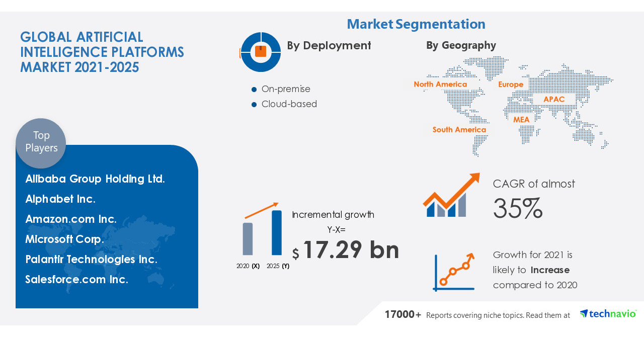Screen dimensions: 644x337
Task: Click the Palantir Technologies Inc. entry
Action: tap(91, 260)
